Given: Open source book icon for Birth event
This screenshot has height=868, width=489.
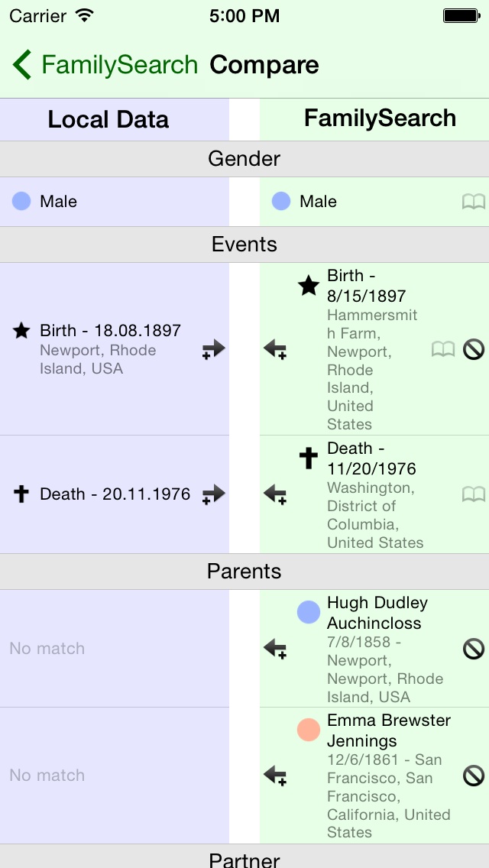Looking at the screenshot, I should pyautogui.click(x=443, y=349).
